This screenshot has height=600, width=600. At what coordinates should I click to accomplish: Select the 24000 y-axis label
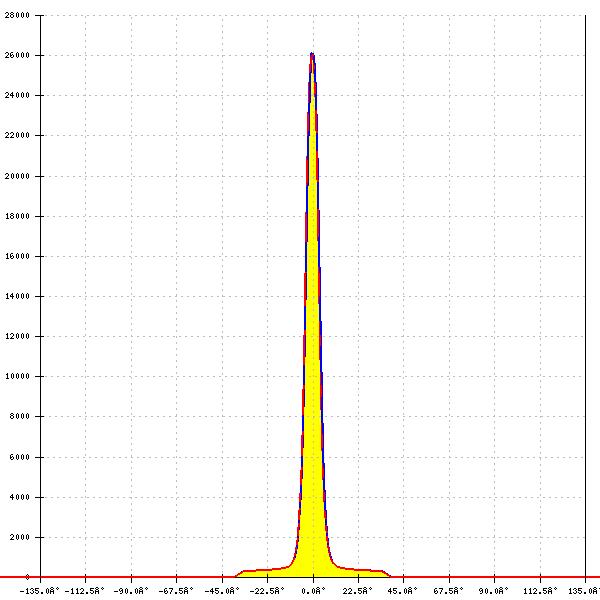click(17, 95)
